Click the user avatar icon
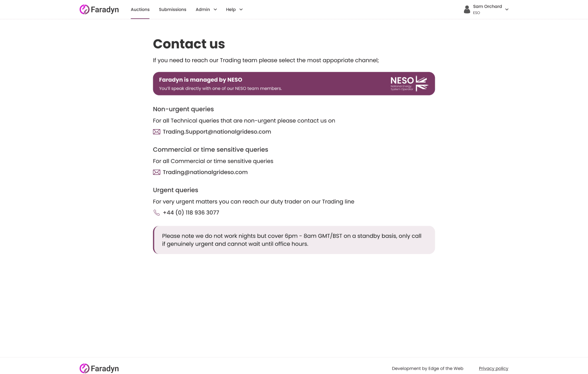588x374 pixels. coord(467,10)
